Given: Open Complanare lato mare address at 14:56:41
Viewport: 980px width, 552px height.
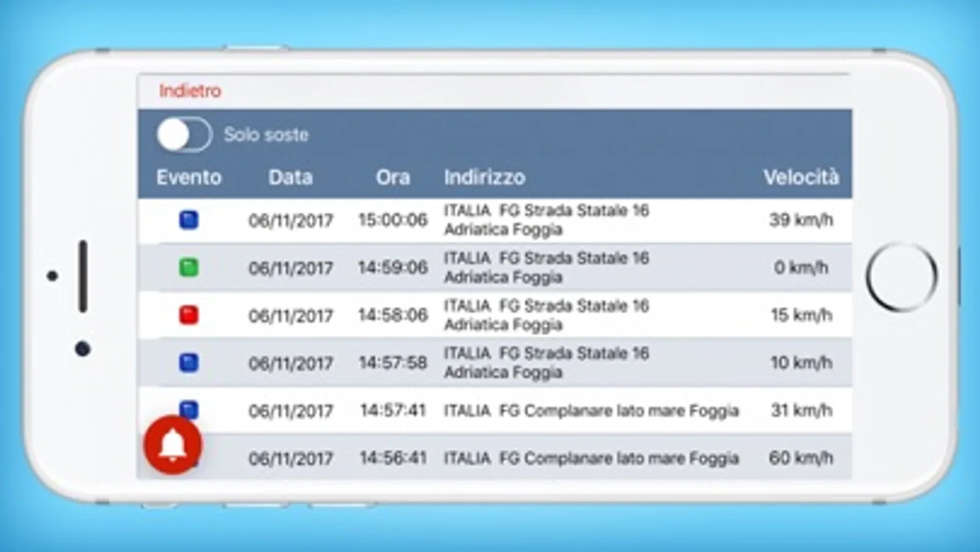Looking at the screenshot, I should click(x=591, y=458).
